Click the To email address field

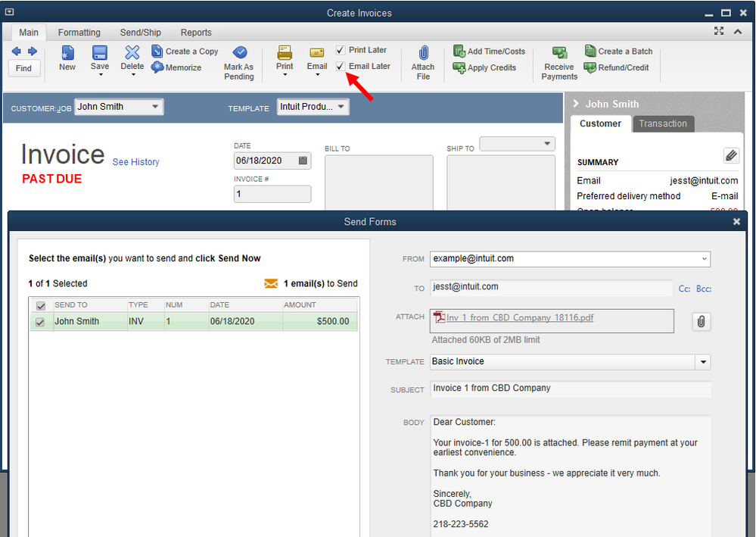point(551,286)
